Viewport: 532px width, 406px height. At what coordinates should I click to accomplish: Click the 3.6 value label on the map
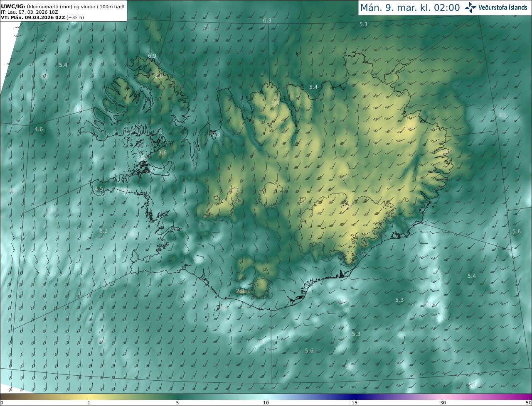click(x=163, y=153)
